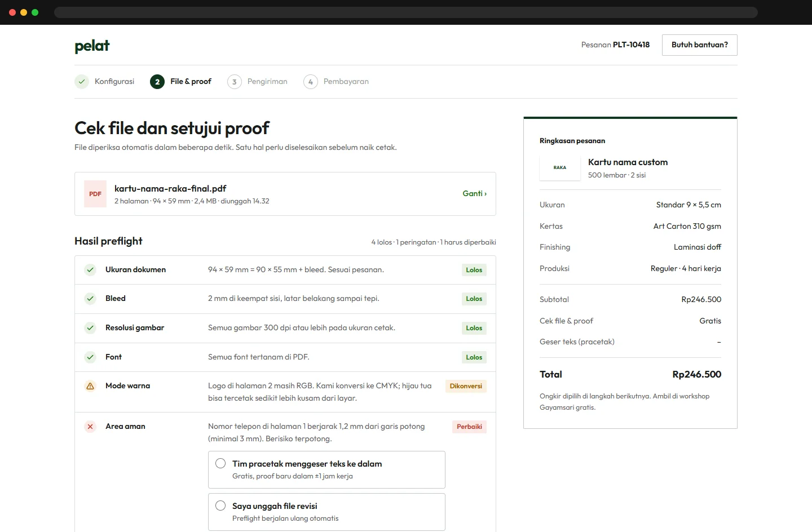The image size is (812, 532).
Task: Click 'Ganti ›' to replace the file
Action: (x=475, y=193)
